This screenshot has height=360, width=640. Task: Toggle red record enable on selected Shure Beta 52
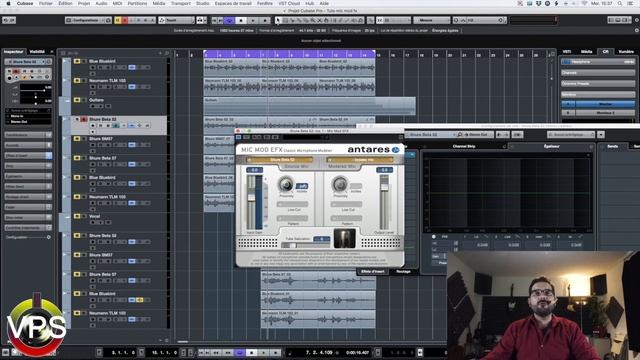tap(84, 119)
